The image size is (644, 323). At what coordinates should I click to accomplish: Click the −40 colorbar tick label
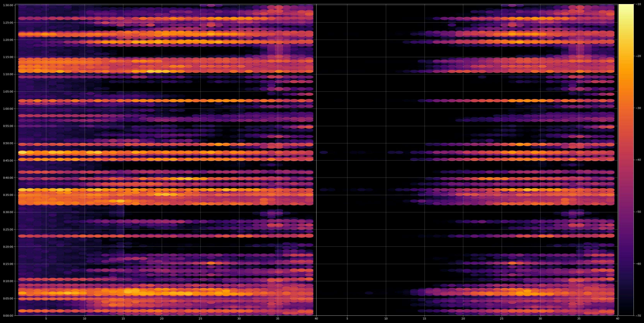pos(638,160)
